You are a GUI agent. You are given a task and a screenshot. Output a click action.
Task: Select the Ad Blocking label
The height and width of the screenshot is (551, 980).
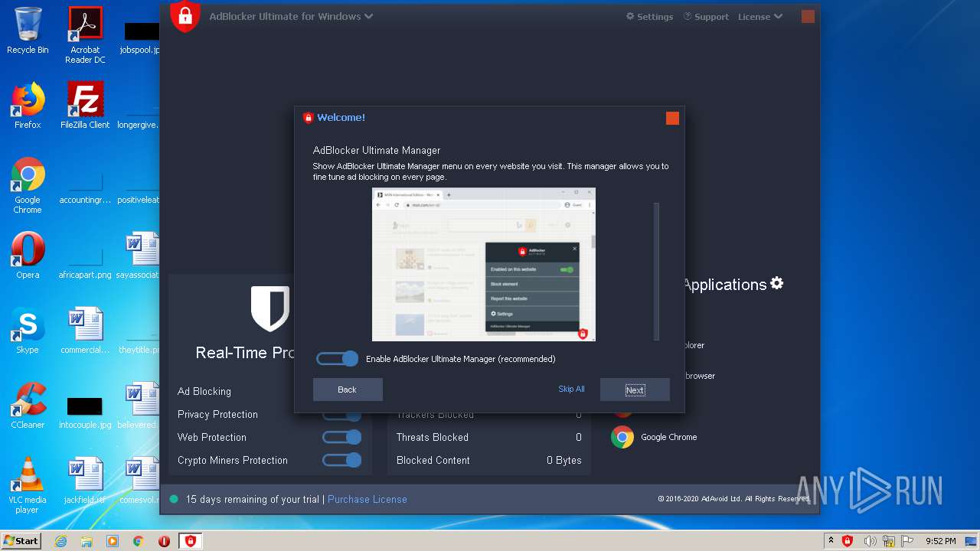point(204,391)
